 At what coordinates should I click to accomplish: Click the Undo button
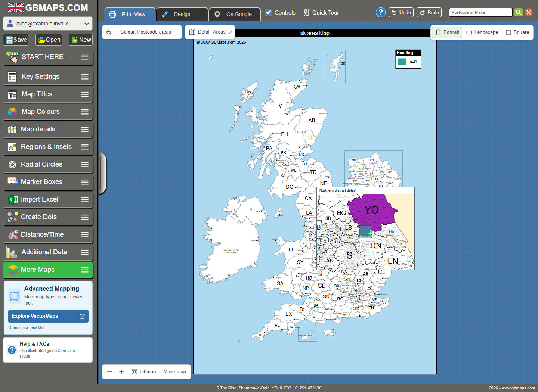click(401, 12)
